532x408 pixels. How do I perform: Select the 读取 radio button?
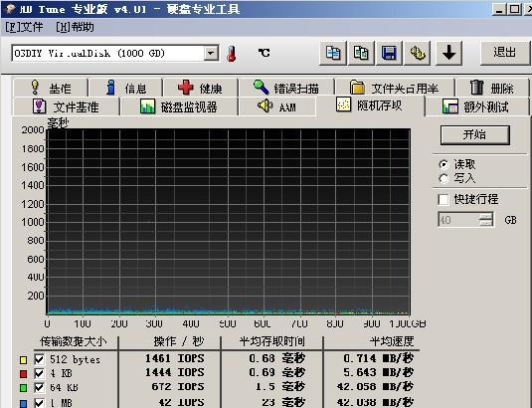point(443,164)
